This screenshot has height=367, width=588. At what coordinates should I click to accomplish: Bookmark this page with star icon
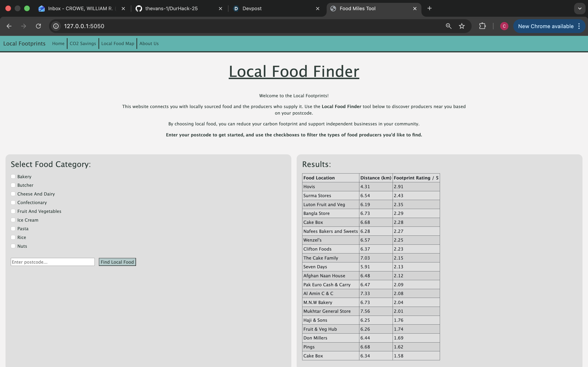tap(462, 26)
